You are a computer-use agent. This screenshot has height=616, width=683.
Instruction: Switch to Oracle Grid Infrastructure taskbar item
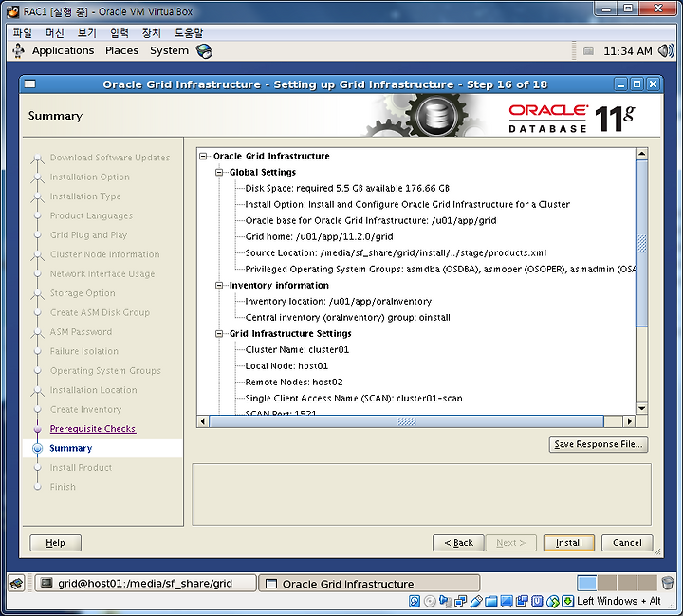tap(369, 583)
